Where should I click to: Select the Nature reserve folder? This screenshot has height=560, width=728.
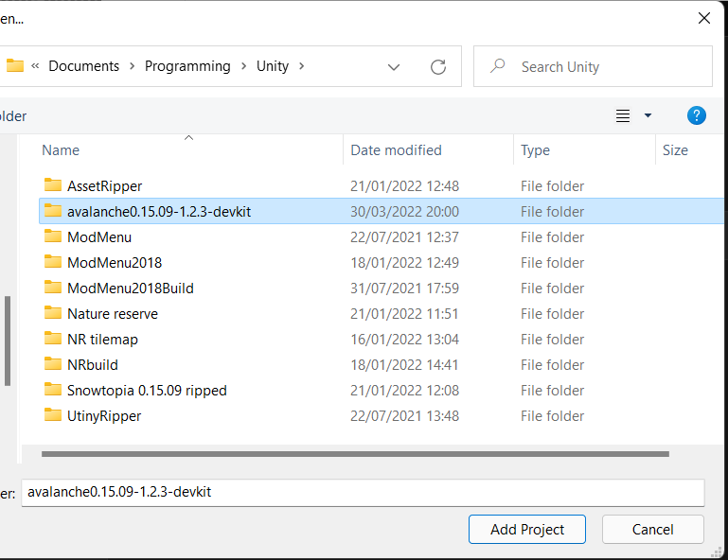pos(113,313)
